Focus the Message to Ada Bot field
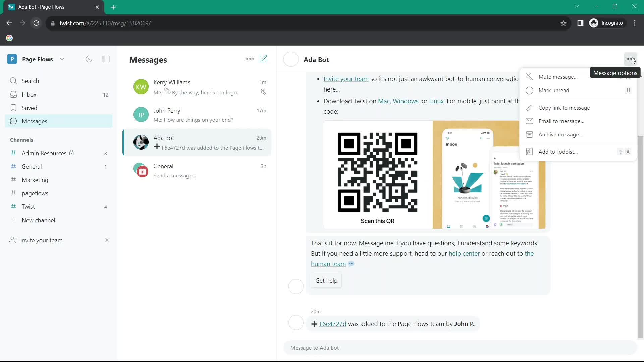The width and height of the screenshot is (644, 362). coord(460,348)
